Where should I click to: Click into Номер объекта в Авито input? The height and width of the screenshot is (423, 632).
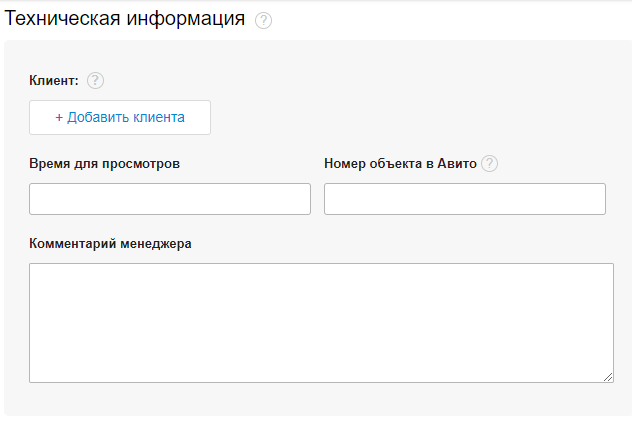pyautogui.click(x=464, y=199)
